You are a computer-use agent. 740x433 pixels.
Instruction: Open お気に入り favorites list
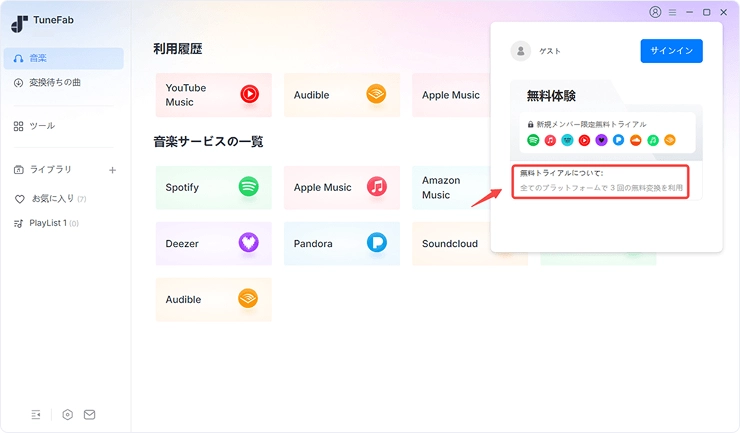[x=50, y=199]
